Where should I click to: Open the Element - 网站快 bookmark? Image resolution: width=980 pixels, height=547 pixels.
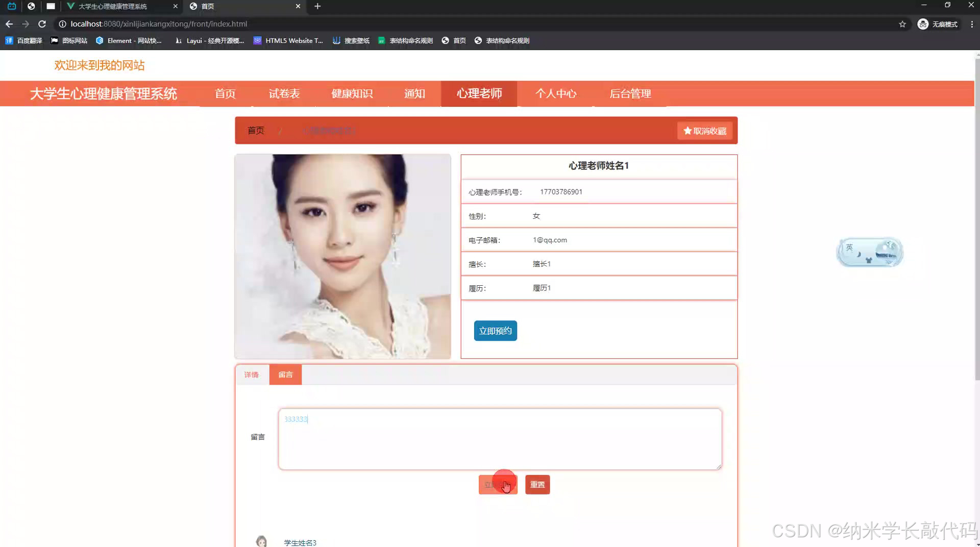click(x=129, y=40)
